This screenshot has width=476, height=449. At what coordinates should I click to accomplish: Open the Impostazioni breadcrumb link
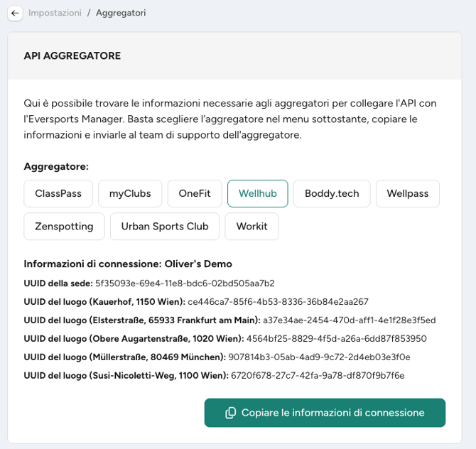(x=55, y=13)
